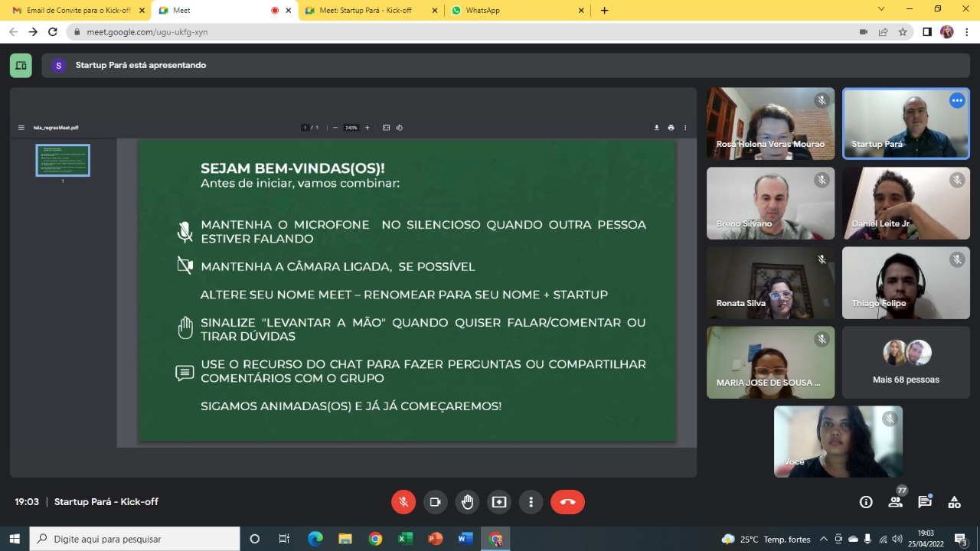Open options on Startup Pará video tile

957,100
